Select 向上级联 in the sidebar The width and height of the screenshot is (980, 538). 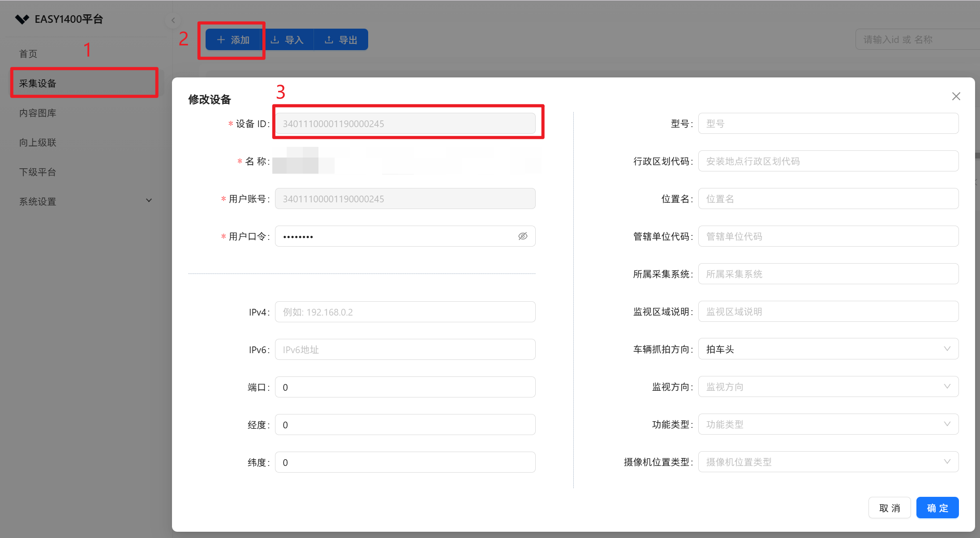coord(38,142)
